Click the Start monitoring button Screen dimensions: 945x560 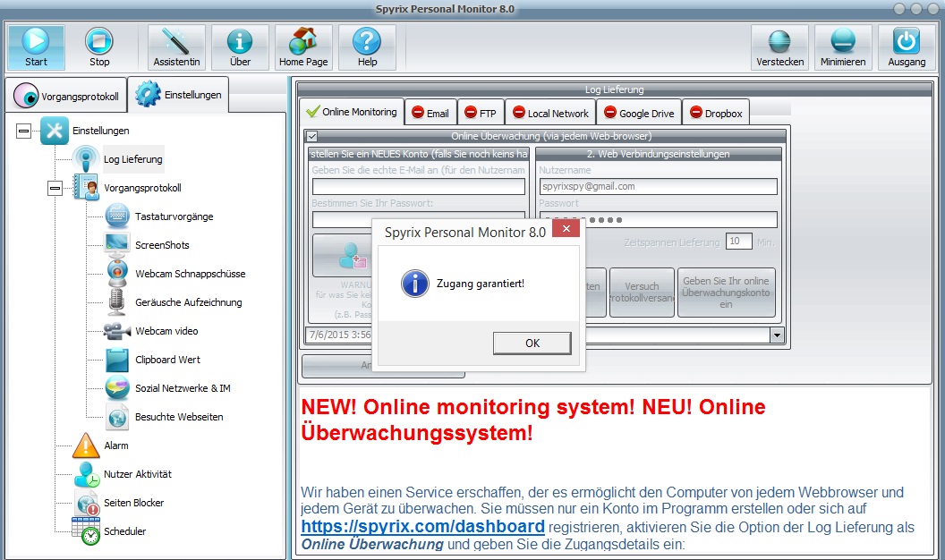tap(36, 47)
